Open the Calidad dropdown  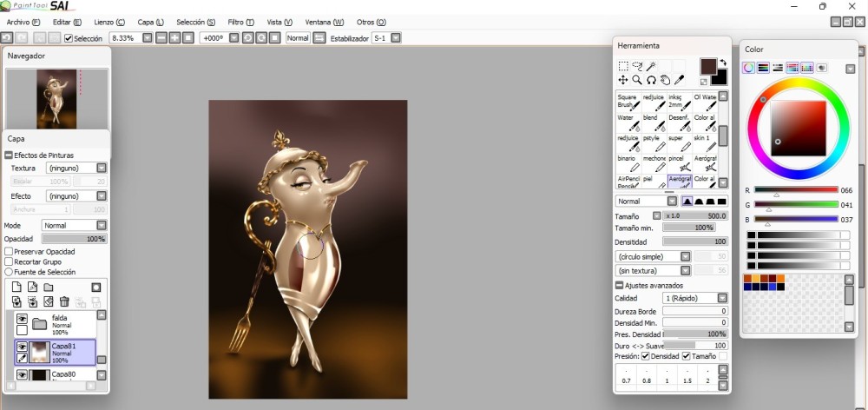[722, 298]
